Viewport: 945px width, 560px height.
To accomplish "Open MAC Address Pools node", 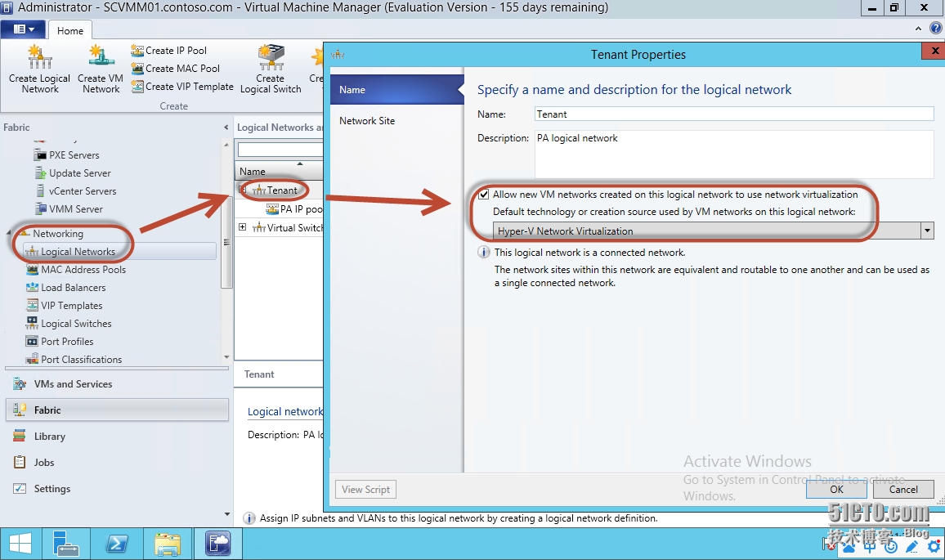I will coord(76,270).
